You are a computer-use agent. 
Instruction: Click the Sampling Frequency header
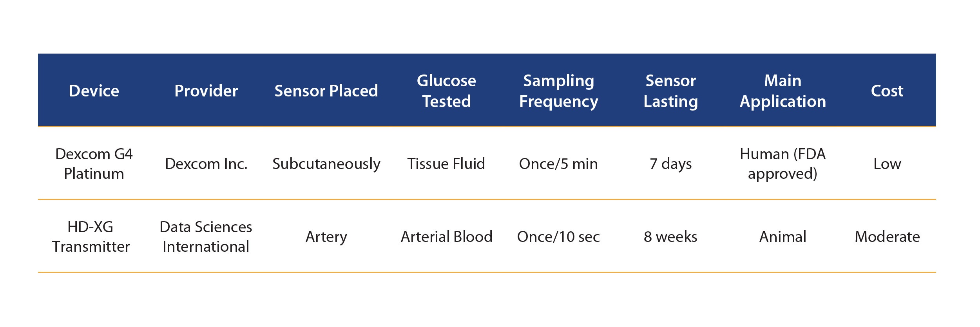point(558,91)
